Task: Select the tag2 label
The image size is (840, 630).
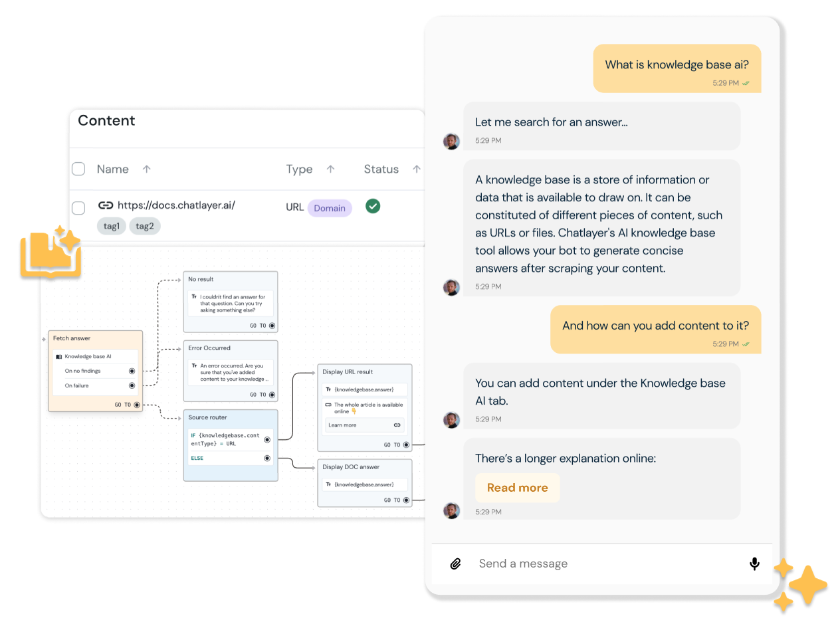Action: (x=144, y=226)
